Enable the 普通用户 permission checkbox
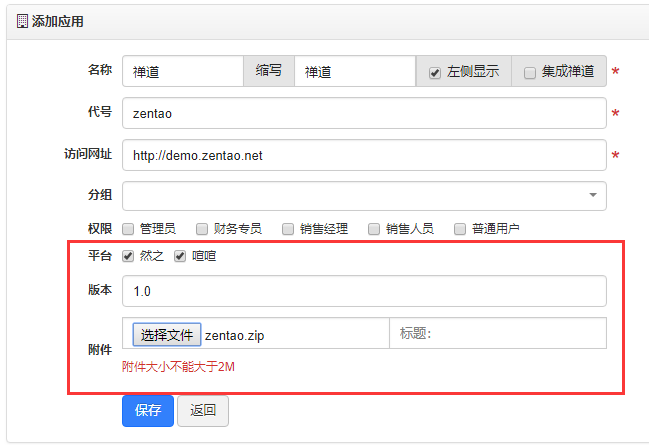 click(461, 229)
